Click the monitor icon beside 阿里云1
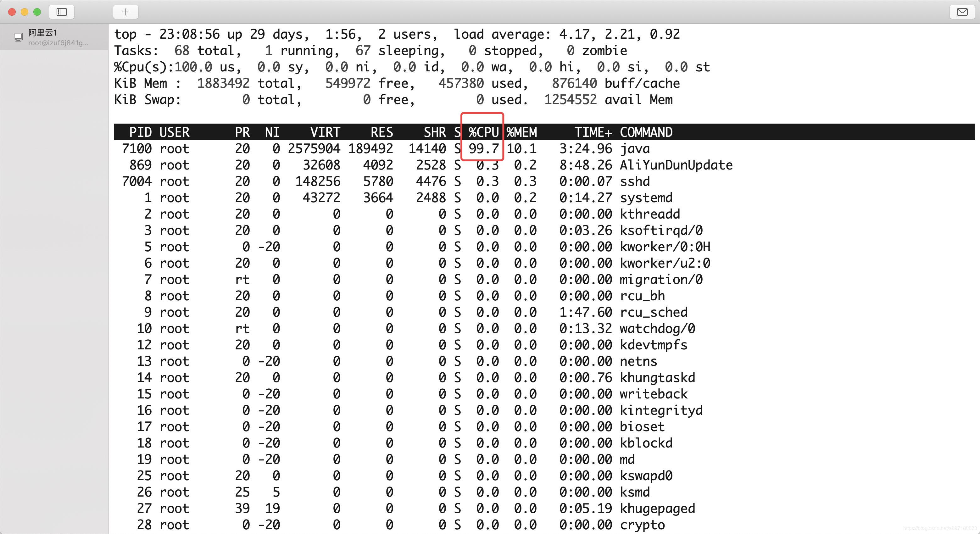980x534 pixels. 18,37
